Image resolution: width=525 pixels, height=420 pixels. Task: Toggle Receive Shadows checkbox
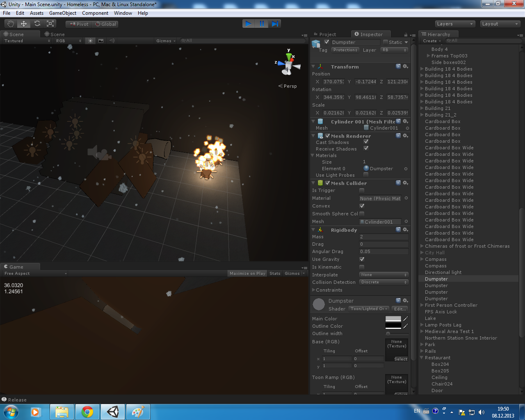click(x=366, y=148)
